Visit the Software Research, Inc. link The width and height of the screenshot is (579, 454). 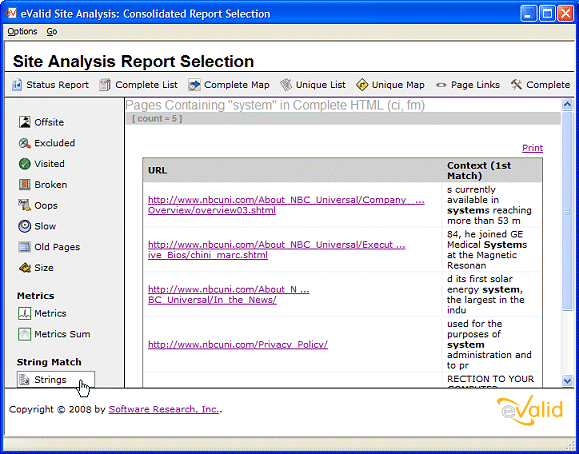(x=164, y=409)
